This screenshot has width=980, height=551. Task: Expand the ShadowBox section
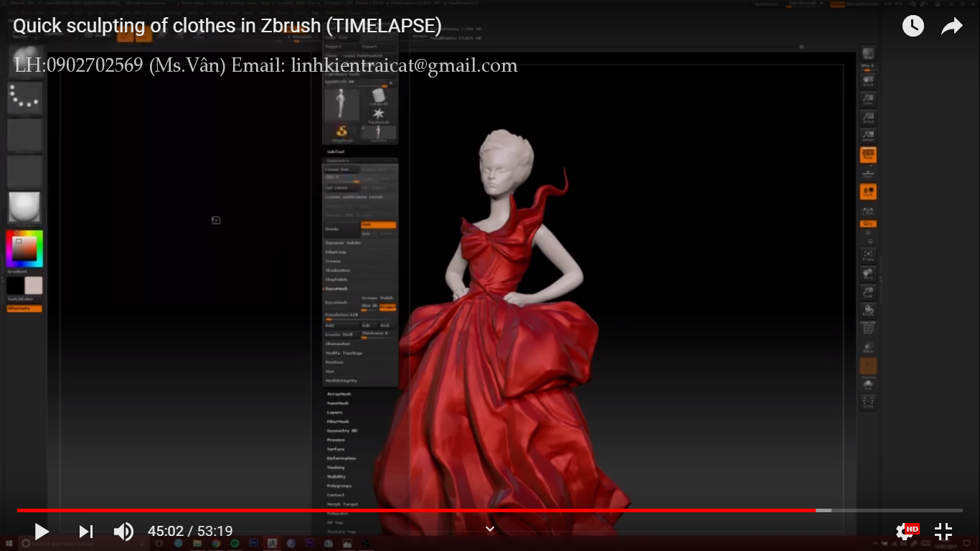point(337,270)
